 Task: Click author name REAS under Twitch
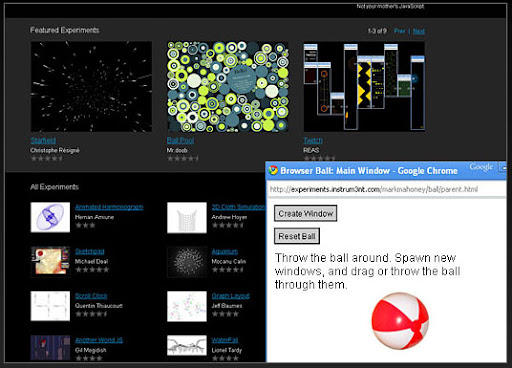[311, 150]
